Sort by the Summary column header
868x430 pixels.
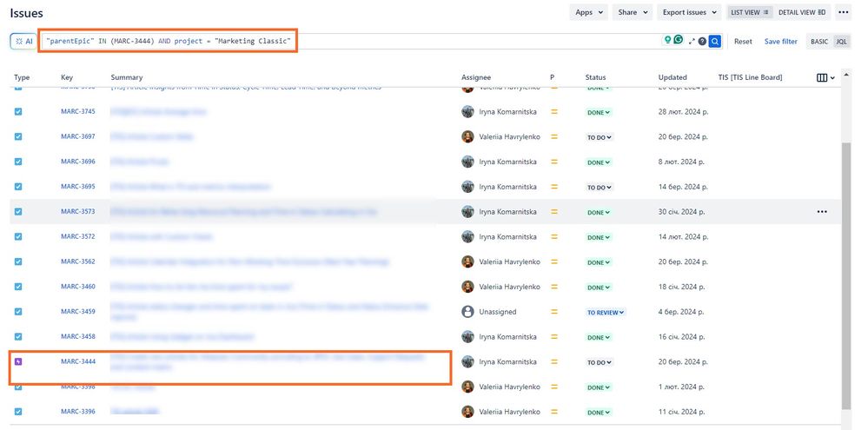point(127,77)
